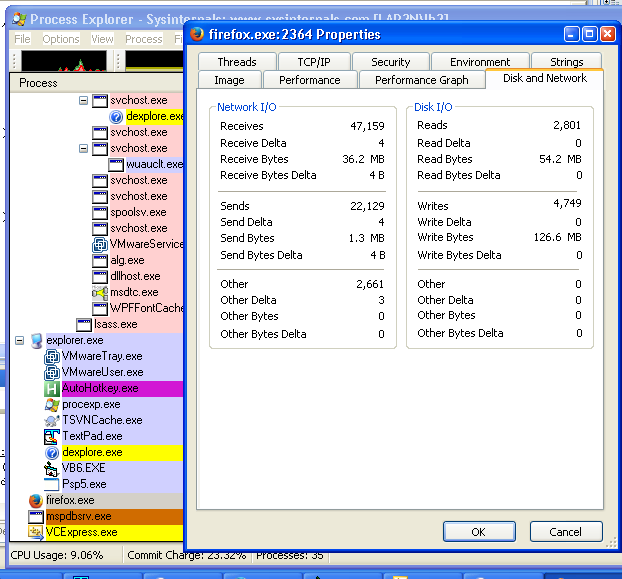This screenshot has width=622, height=579.
Task: Click the VB6.EXE icon
Action: pyautogui.click(x=52, y=468)
